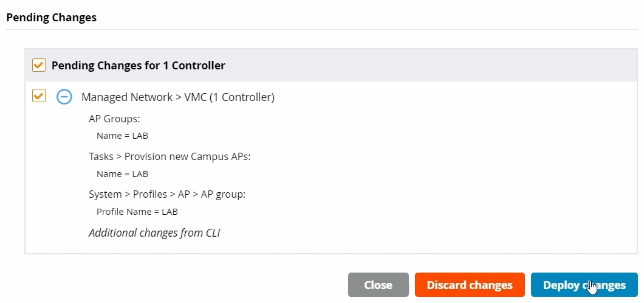This screenshot has width=644, height=303.
Task: Uncheck the Managed Network > VMC checkbox
Action: [x=39, y=96]
